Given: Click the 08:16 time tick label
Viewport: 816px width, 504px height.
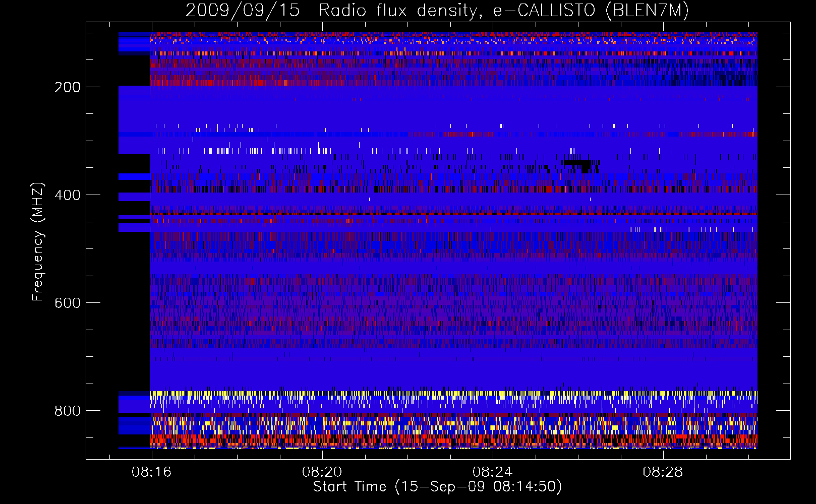Looking at the screenshot, I should click(x=151, y=472).
